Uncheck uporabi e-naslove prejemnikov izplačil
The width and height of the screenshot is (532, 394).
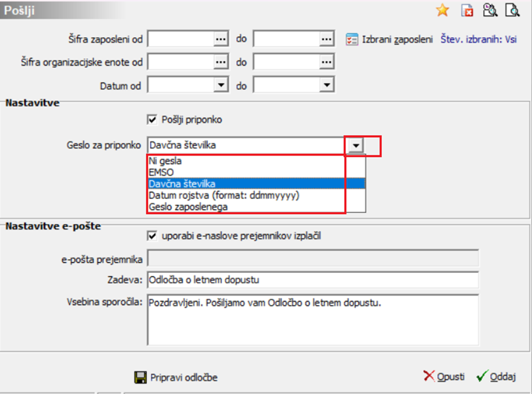pyautogui.click(x=152, y=236)
